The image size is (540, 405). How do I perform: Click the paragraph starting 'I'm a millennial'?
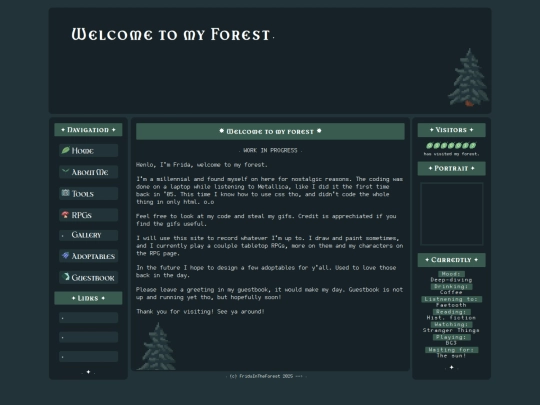point(270,190)
